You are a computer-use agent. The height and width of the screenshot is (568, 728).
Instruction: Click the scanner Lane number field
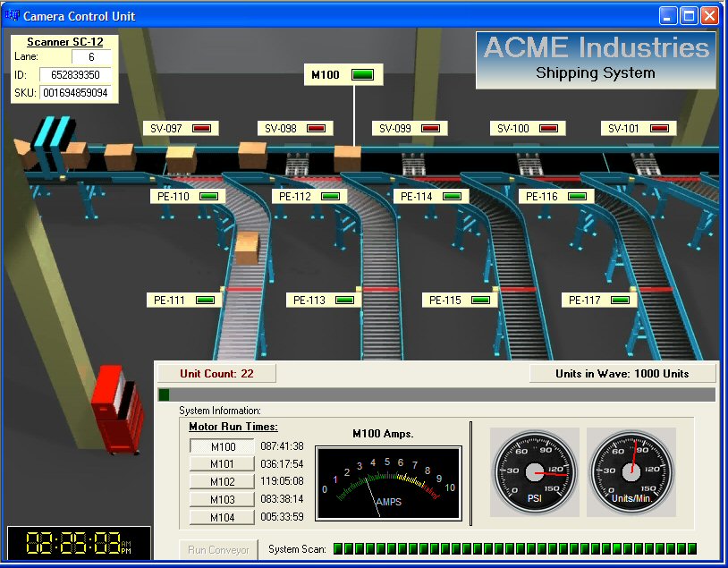tap(91, 57)
